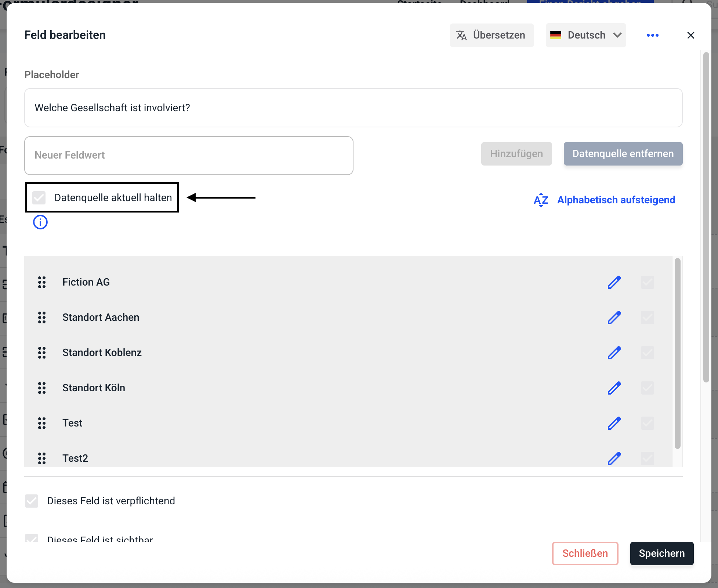Click pencil icon next to Standort Köln
718x588 pixels.
click(x=614, y=388)
